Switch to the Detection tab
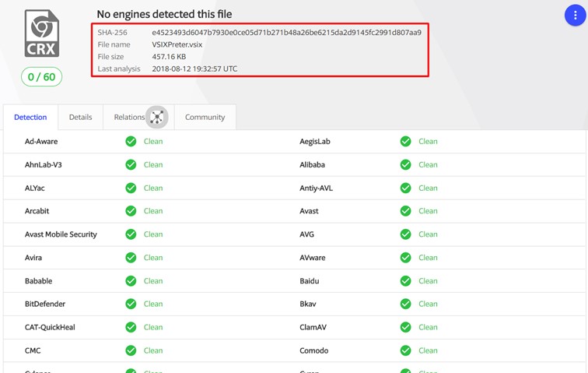The image size is (588, 373). click(x=30, y=118)
